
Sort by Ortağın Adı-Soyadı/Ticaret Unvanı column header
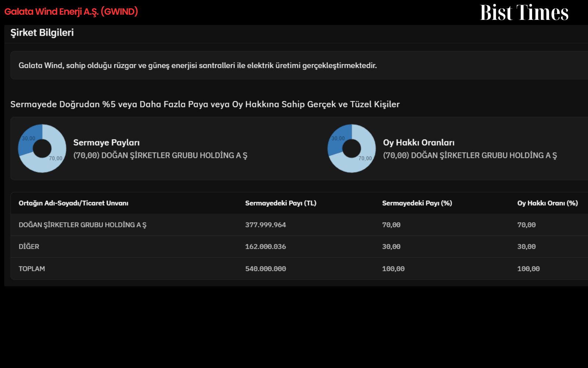point(73,203)
